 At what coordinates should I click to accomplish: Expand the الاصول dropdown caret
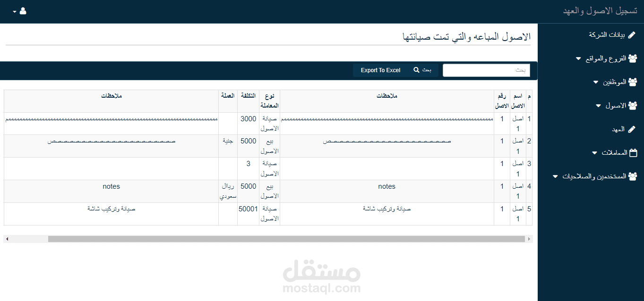599,106
